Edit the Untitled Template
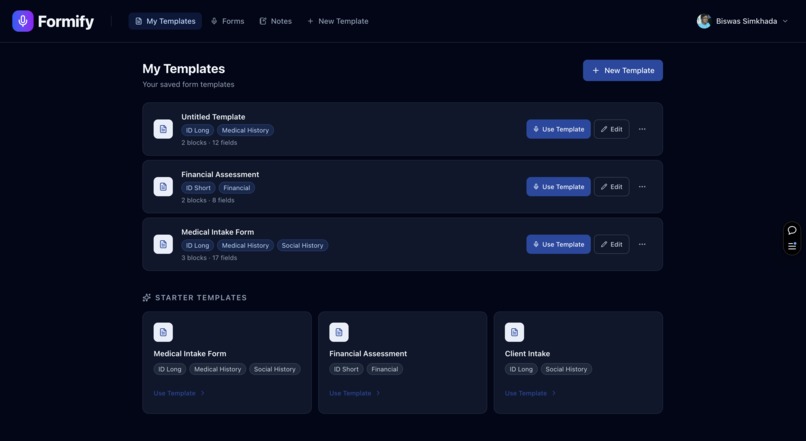The image size is (806, 441). point(612,129)
